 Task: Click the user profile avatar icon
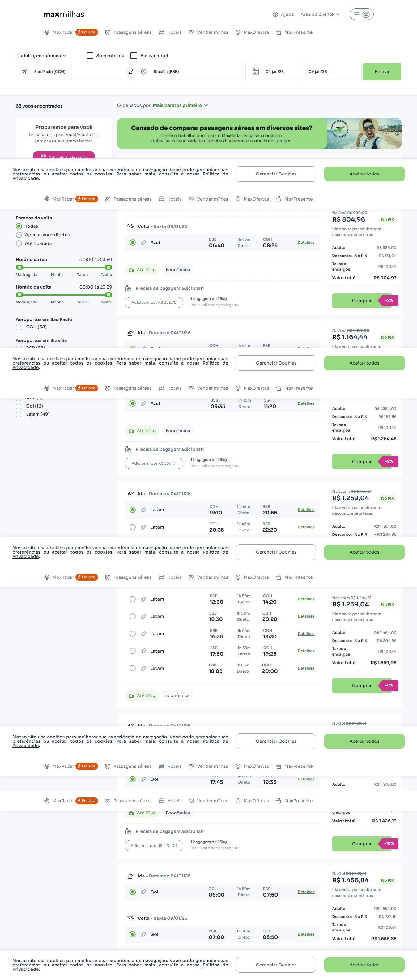[366, 15]
